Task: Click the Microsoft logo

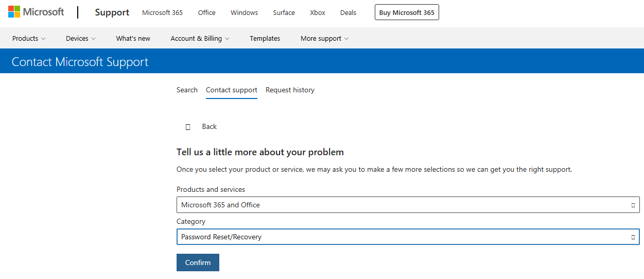Action: (36, 12)
